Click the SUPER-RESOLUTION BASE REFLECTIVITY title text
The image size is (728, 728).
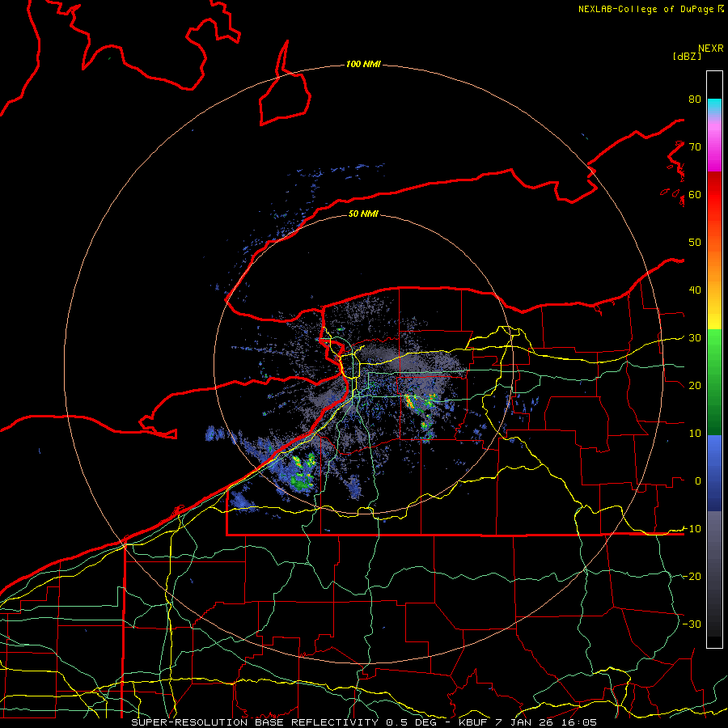tap(255, 722)
